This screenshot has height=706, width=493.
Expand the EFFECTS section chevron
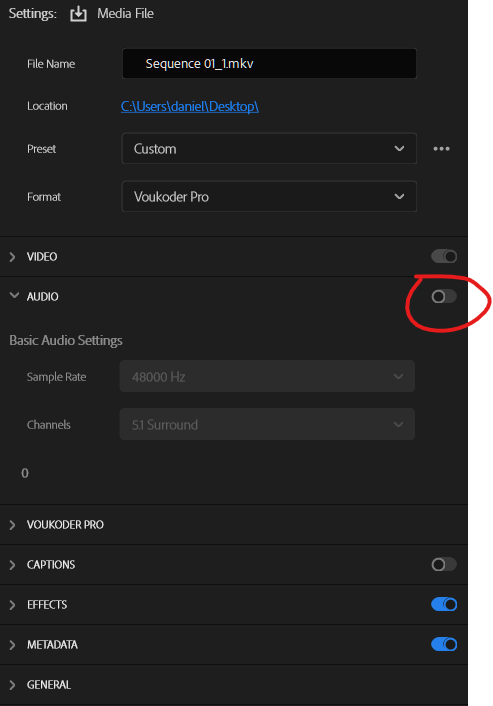(13, 605)
